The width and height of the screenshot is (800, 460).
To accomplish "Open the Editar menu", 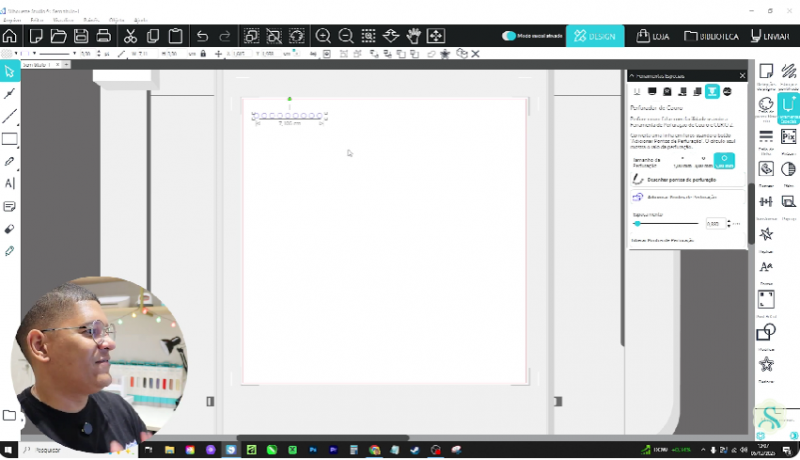I will click(x=37, y=20).
